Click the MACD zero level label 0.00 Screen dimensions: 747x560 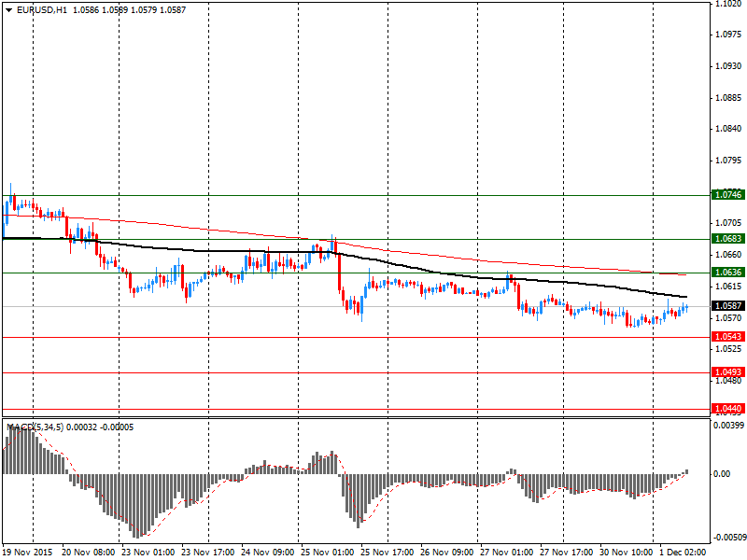[722, 473]
